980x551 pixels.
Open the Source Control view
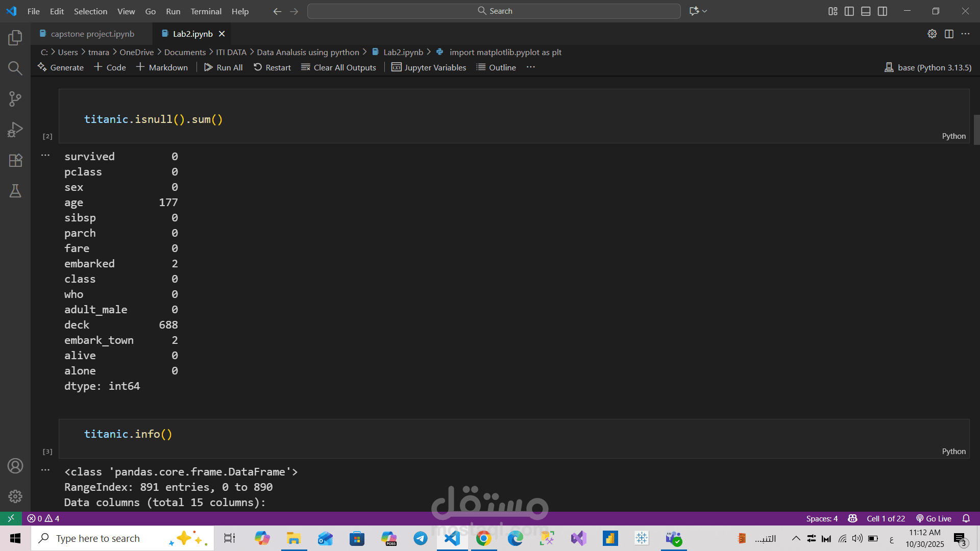15,98
